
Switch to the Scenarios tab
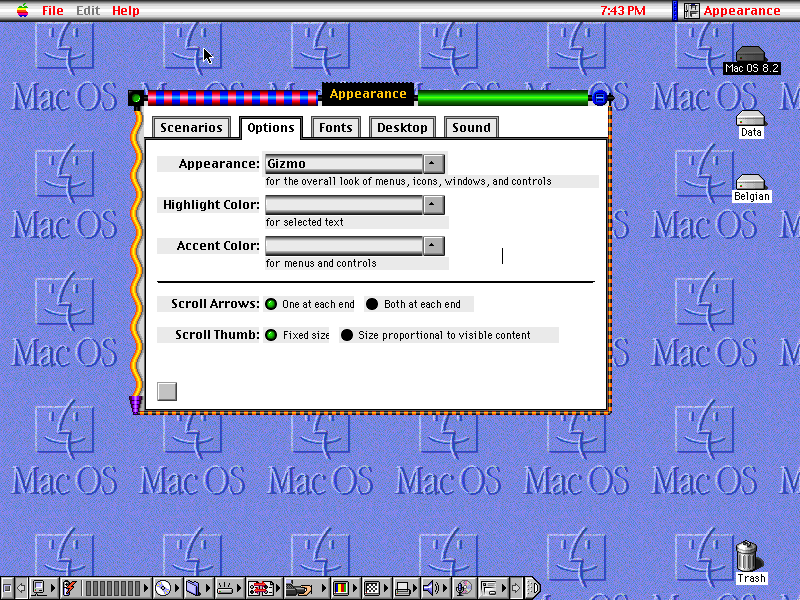coord(191,128)
